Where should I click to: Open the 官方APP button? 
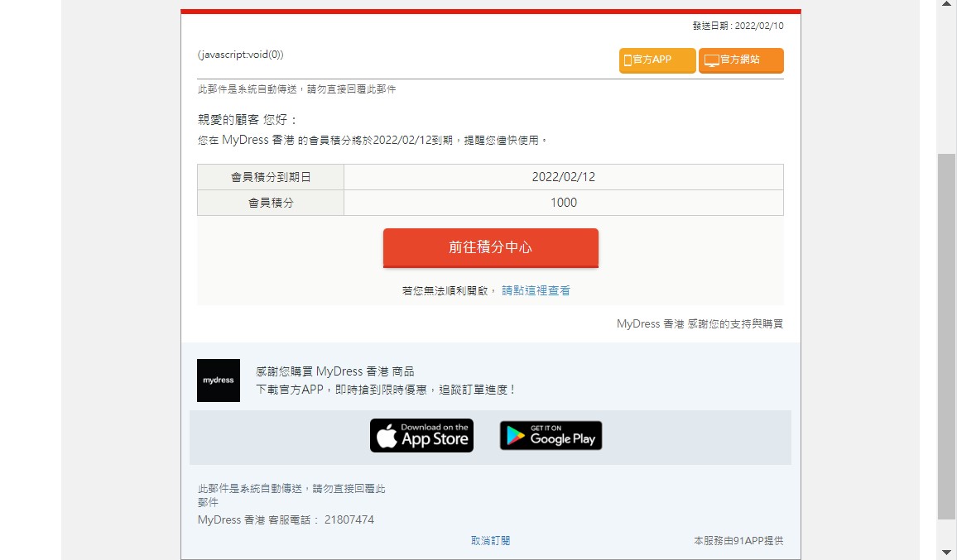click(x=657, y=60)
